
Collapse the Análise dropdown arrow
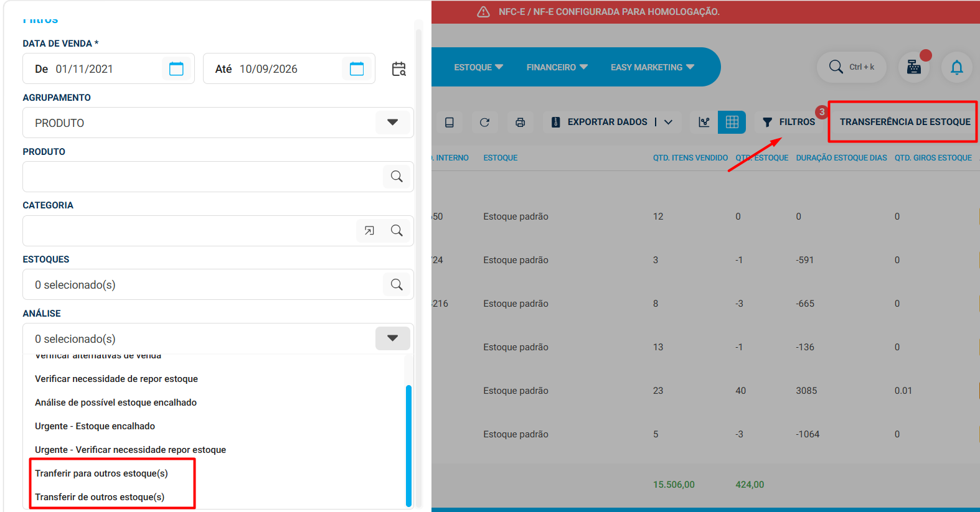(x=393, y=338)
